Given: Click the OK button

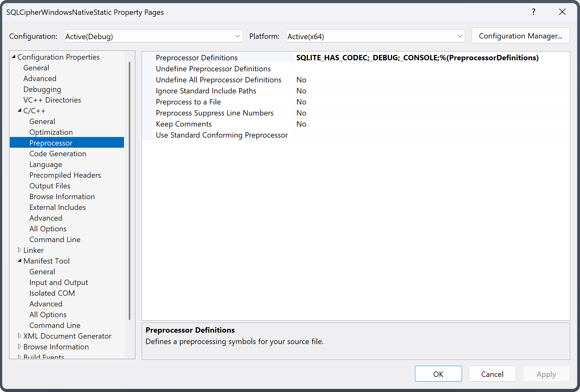Looking at the screenshot, I should point(438,374).
